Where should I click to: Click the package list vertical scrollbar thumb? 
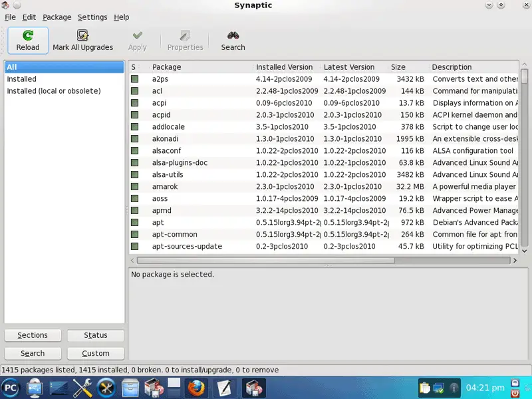pos(524,76)
